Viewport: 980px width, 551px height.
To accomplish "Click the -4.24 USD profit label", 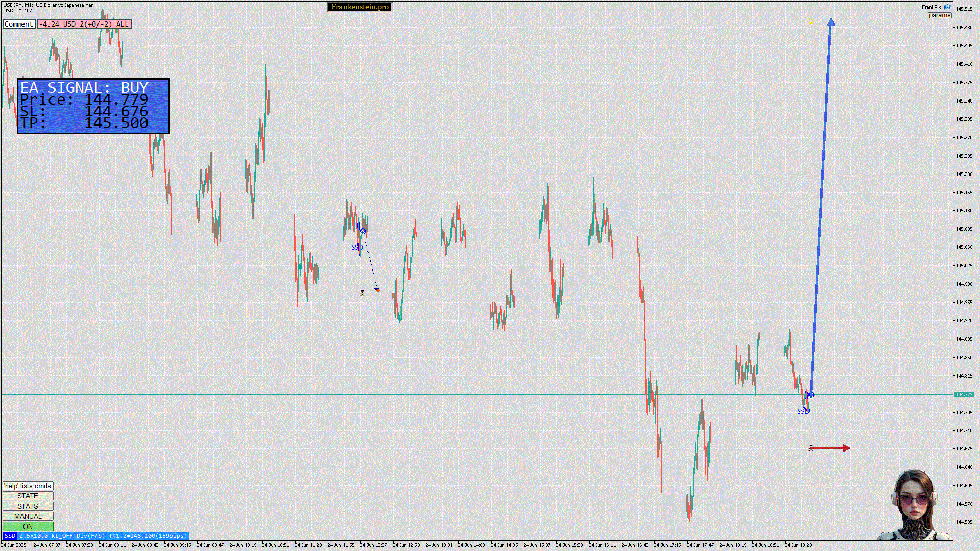I will [x=84, y=24].
